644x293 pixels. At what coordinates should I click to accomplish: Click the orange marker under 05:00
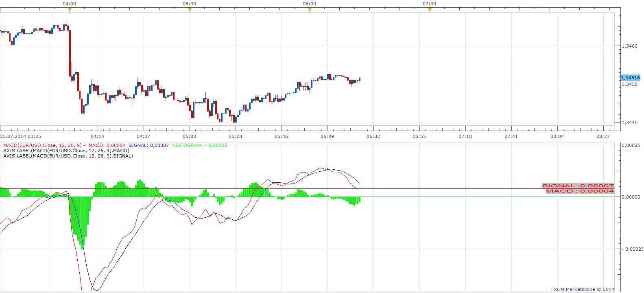click(190, 9)
